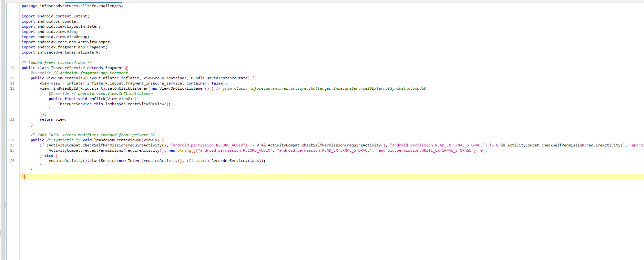This screenshot has width=644, height=260.
Task: Click the checkSelfPermission call after the if
Action: (104, 145)
